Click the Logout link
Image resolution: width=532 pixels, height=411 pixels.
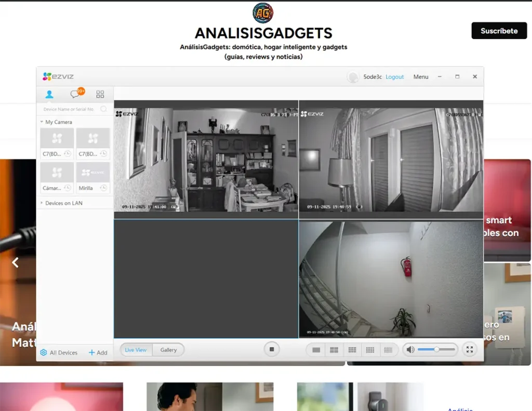pos(394,77)
